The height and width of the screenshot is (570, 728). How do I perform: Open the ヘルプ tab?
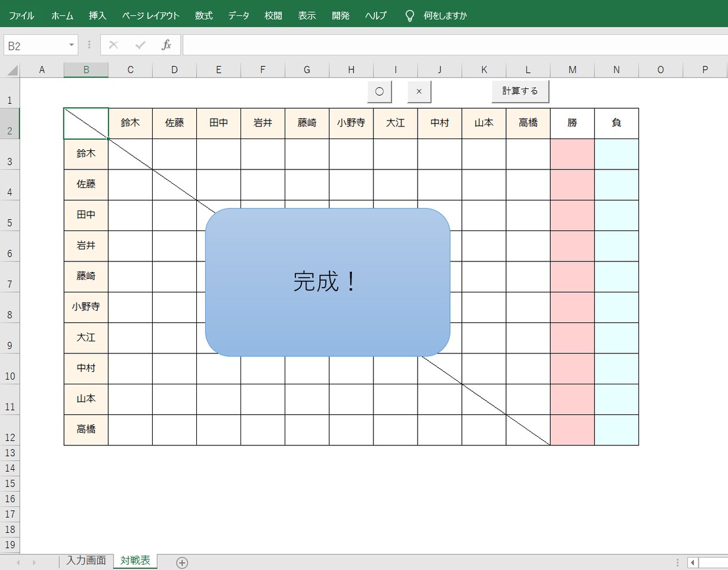tap(376, 16)
